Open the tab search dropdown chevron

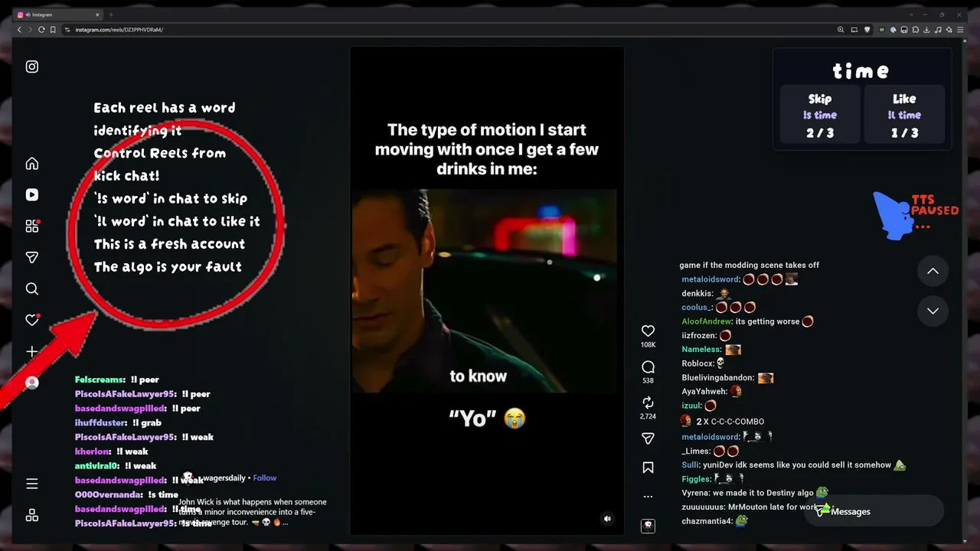point(911,15)
